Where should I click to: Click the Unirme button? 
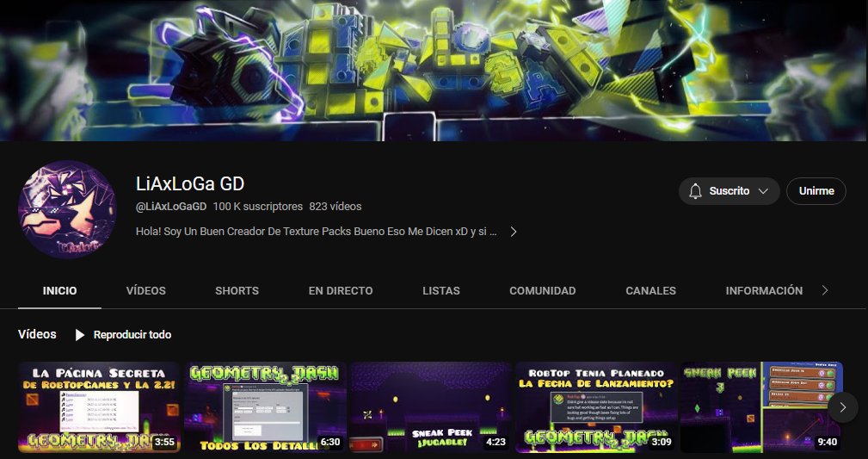coord(816,191)
